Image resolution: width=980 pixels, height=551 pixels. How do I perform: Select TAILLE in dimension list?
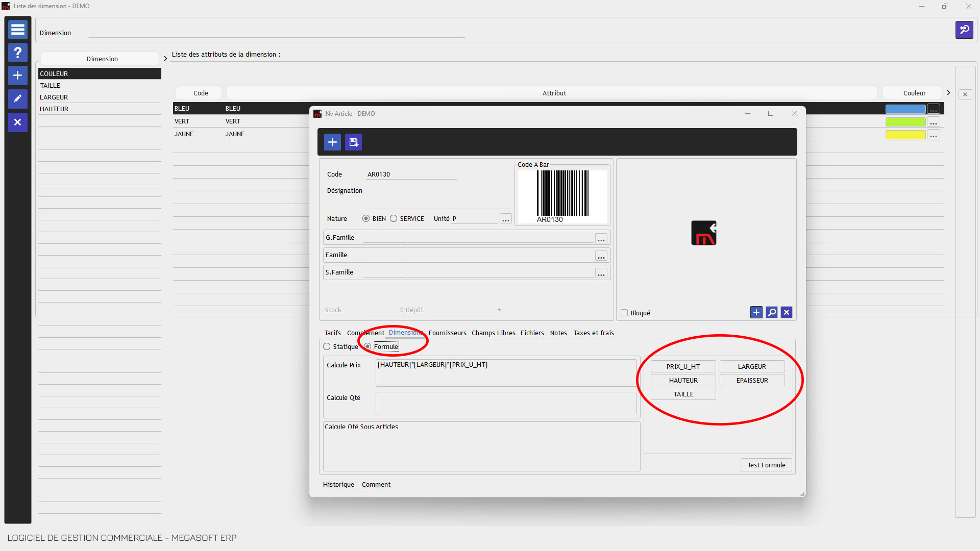point(100,85)
